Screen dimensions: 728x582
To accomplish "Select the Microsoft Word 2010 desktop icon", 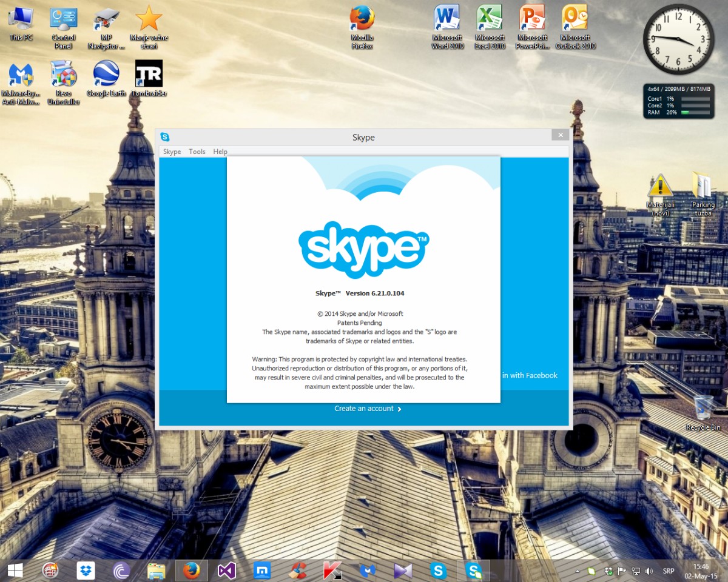I will [x=447, y=28].
